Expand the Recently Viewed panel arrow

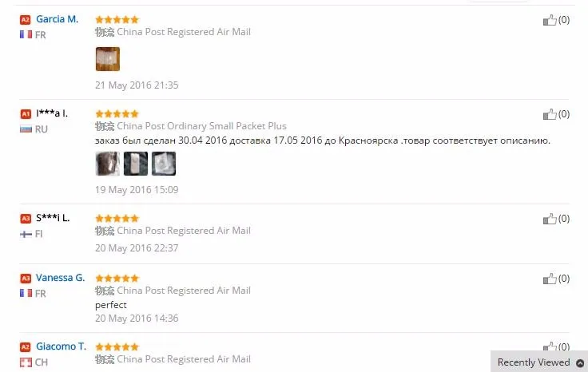[580, 362]
